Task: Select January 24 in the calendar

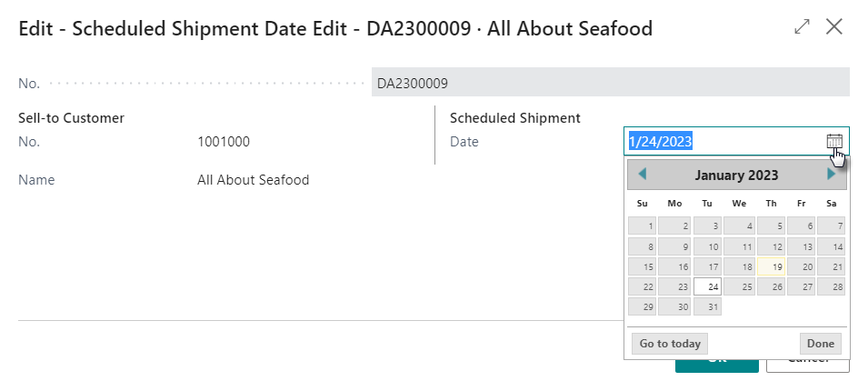Action: click(x=707, y=286)
